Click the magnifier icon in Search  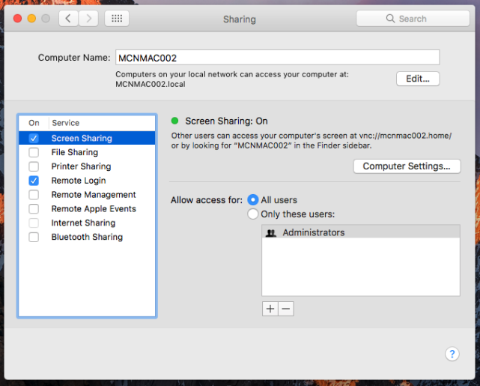tap(390, 18)
